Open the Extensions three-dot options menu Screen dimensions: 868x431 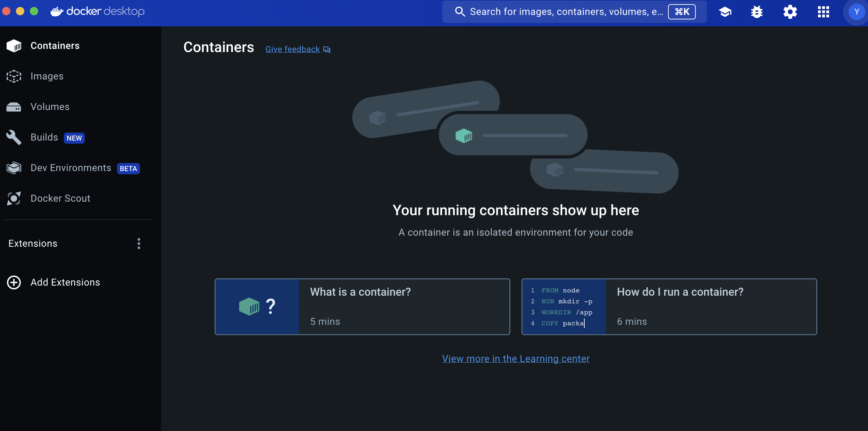click(x=139, y=244)
